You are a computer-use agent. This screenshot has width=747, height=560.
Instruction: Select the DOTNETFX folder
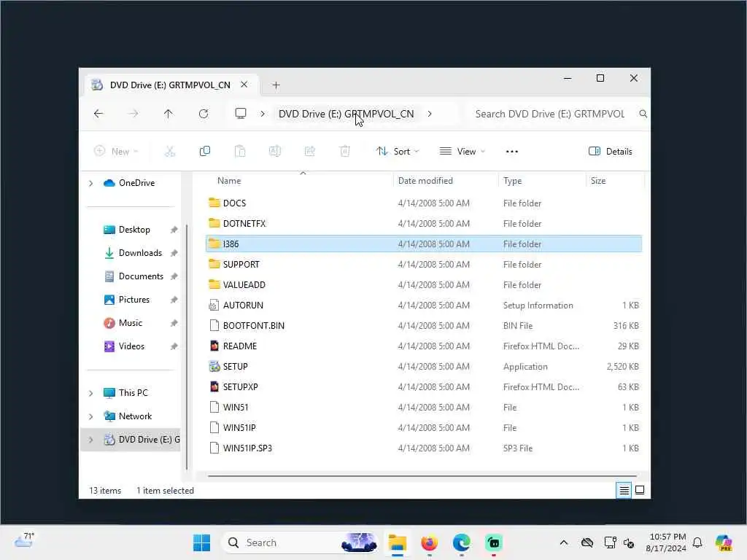pos(244,224)
